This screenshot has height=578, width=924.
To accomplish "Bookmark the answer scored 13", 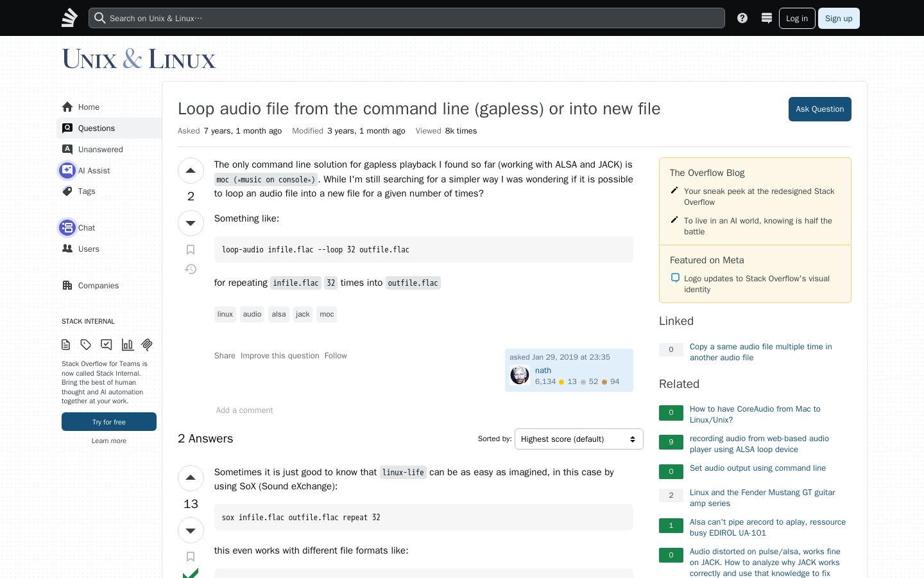I will pos(191,557).
